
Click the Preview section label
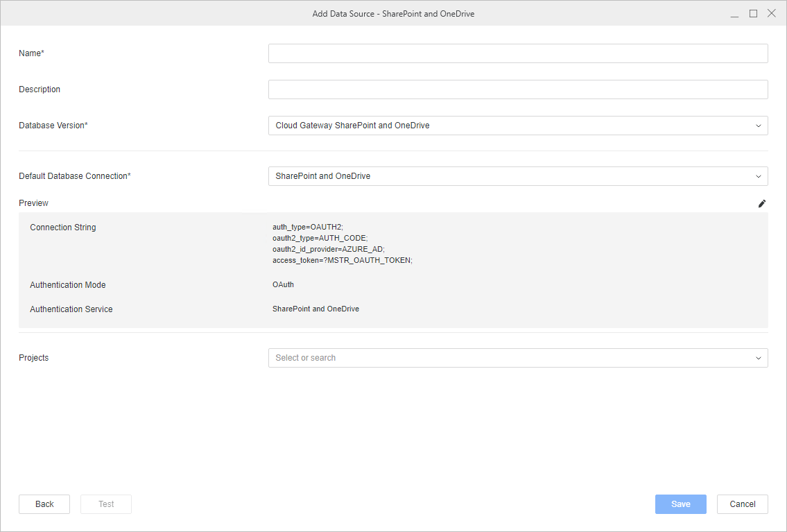pyautogui.click(x=33, y=203)
